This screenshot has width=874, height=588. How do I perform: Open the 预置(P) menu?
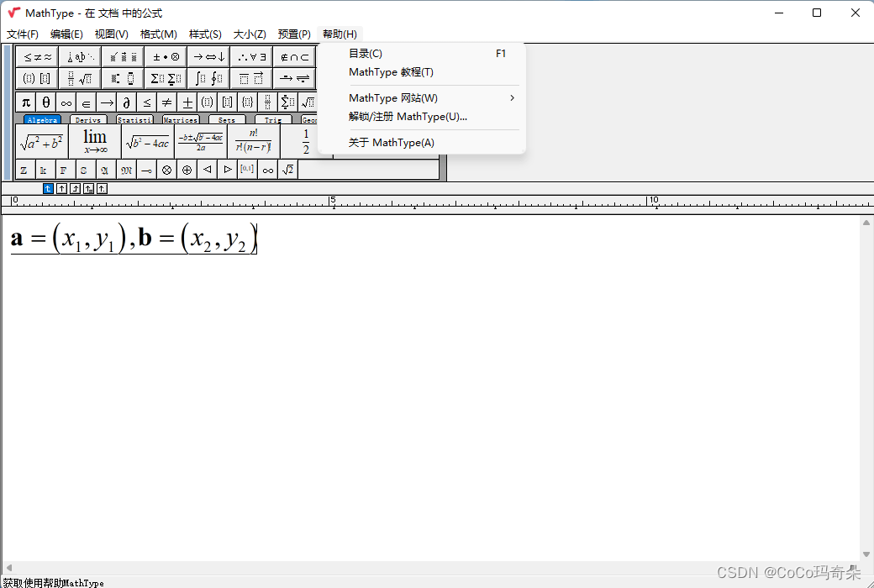tap(294, 34)
